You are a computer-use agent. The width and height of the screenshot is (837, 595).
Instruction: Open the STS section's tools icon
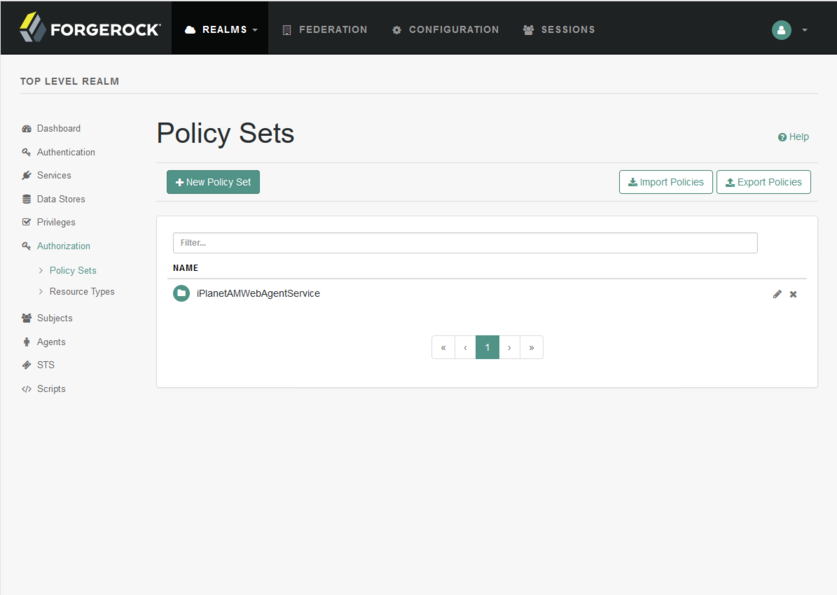27,365
